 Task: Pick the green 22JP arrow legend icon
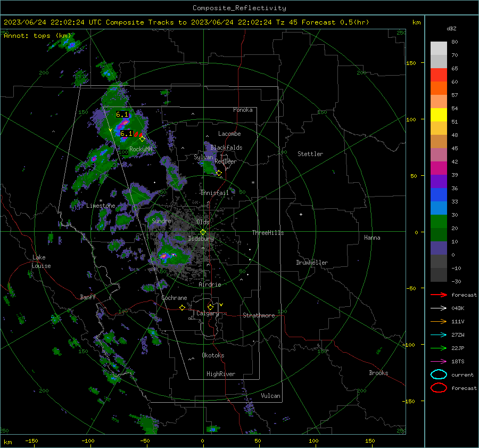click(439, 348)
